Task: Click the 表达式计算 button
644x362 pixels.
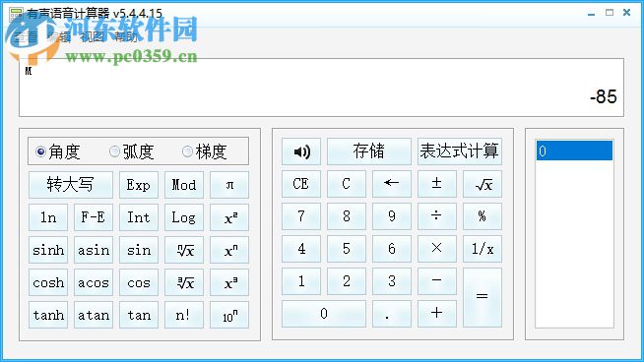Action: 460,151
